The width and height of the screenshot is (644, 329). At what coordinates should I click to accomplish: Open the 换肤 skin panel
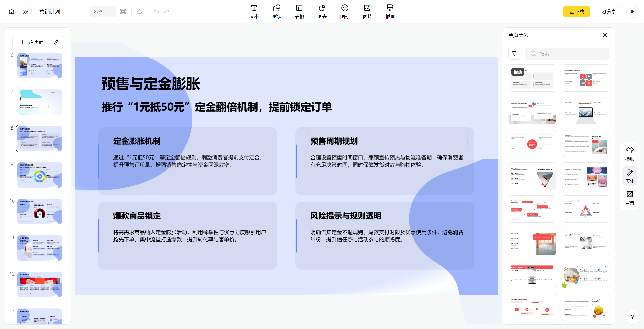tap(630, 154)
